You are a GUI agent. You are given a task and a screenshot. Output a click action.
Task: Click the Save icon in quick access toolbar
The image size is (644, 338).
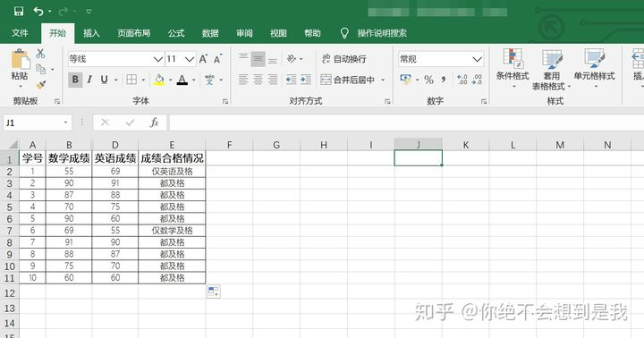(19, 11)
